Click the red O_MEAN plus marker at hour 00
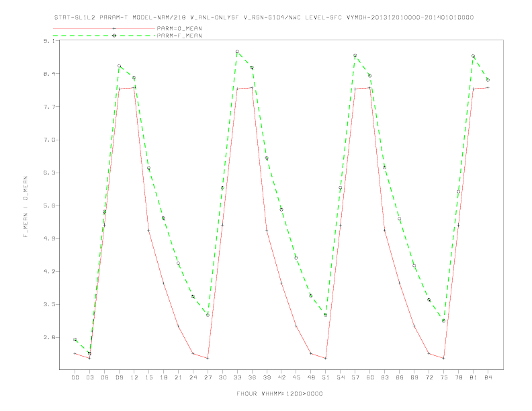Screen dimensions: 532x411 pyautogui.click(x=75, y=353)
